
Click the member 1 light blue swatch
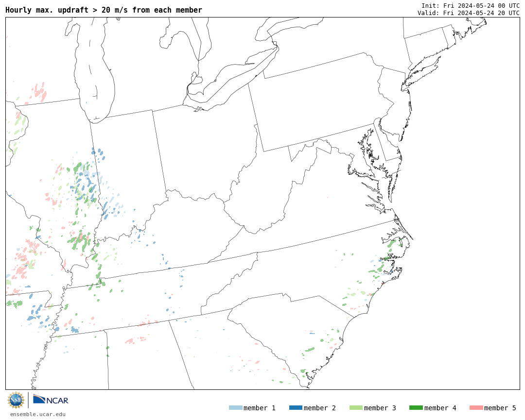(x=235, y=408)
